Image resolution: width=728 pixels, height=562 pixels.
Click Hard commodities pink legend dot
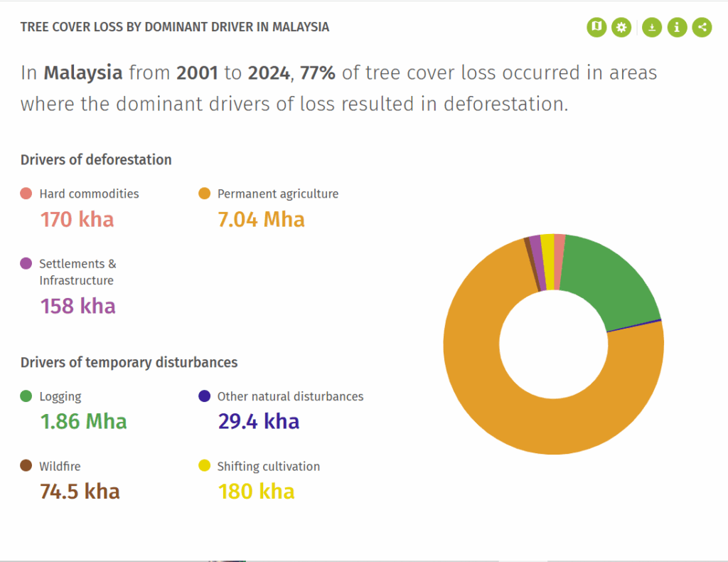(26, 193)
